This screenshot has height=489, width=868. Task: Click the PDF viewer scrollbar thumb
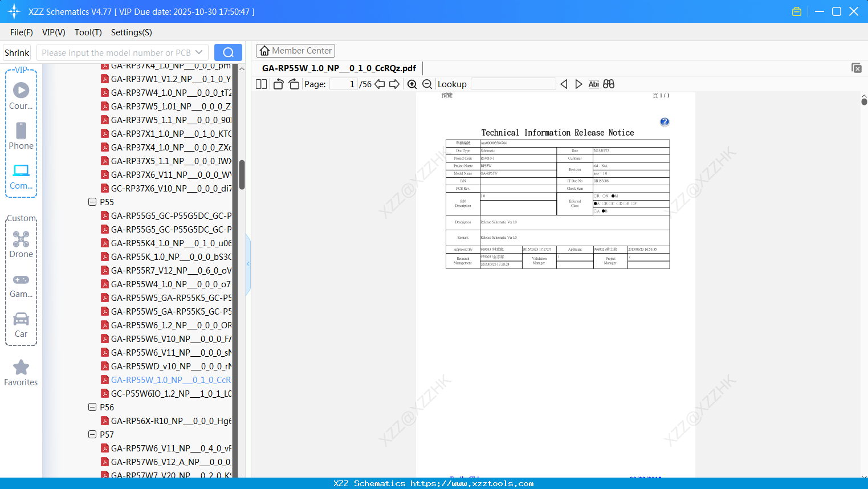coord(864,101)
